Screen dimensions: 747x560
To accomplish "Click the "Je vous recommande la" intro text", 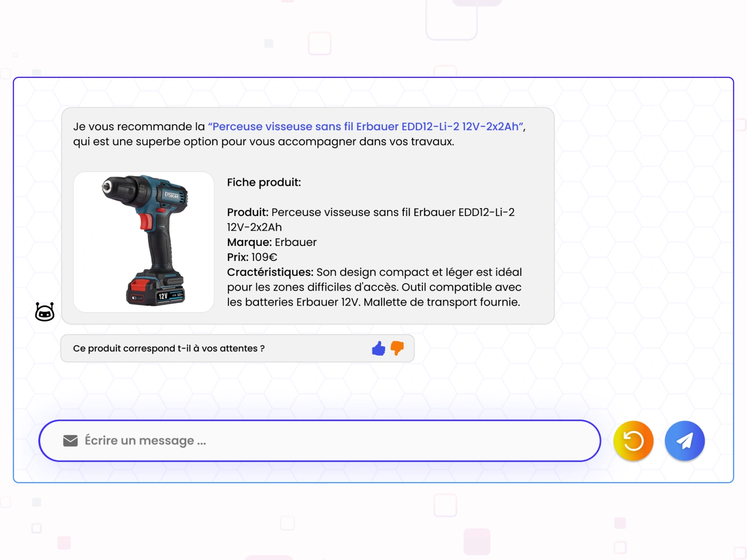I will [139, 126].
